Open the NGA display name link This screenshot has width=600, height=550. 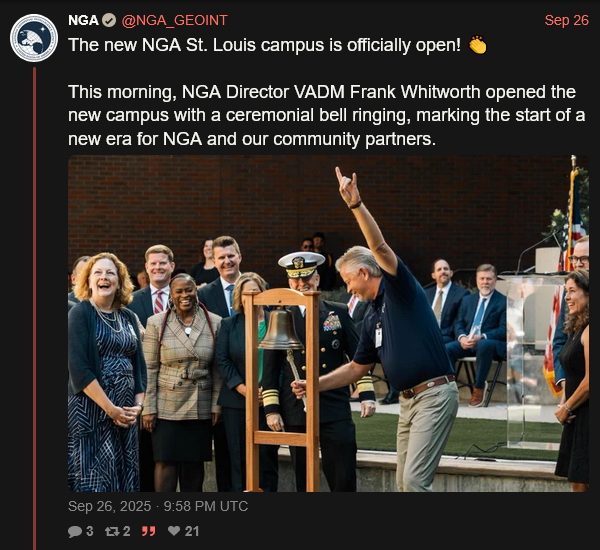(83, 20)
